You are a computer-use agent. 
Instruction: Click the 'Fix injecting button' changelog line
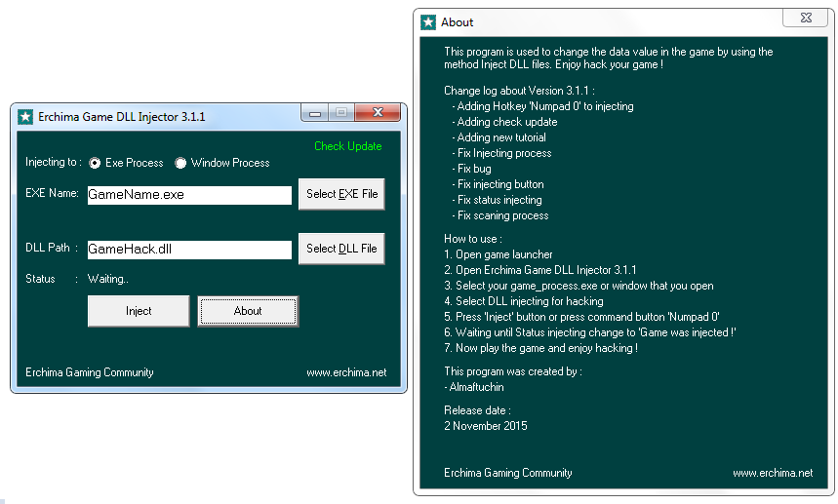(499, 184)
